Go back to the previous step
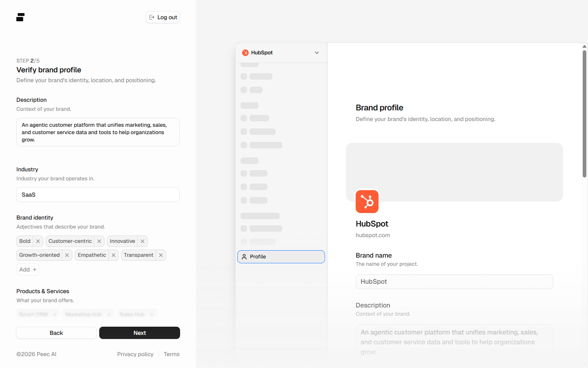The image size is (588, 368). [x=56, y=333]
